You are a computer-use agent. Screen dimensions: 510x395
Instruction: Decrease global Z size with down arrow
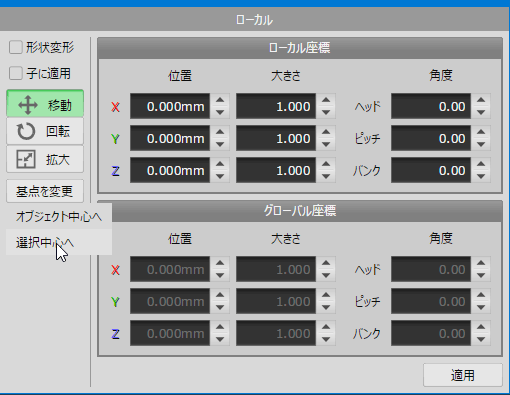click(326, 339)
